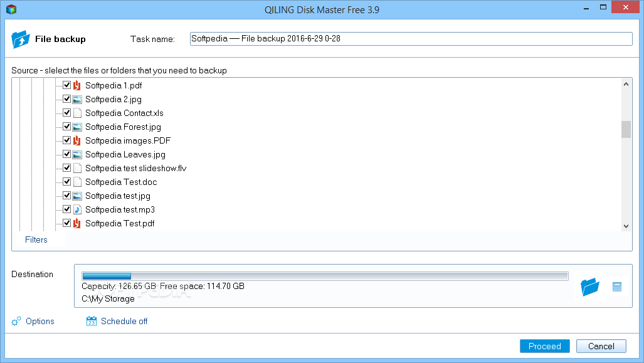Click image icon of Softpedia Leaves.jpg
644x363 pixels.
pos(77,154)
